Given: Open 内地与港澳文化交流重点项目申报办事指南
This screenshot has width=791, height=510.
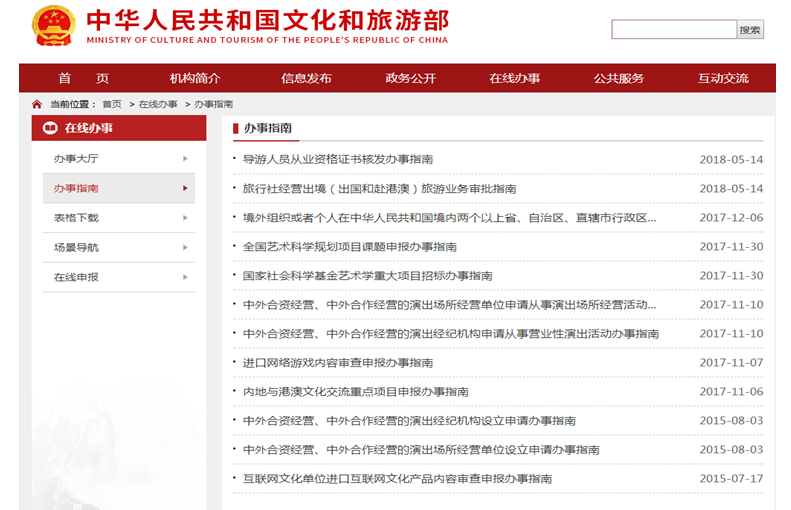Looking at the screenshot, I should 356,392.
